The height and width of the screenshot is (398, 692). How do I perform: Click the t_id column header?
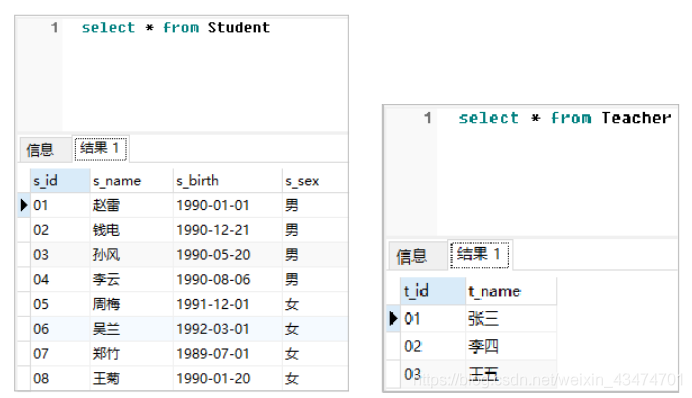433,291
